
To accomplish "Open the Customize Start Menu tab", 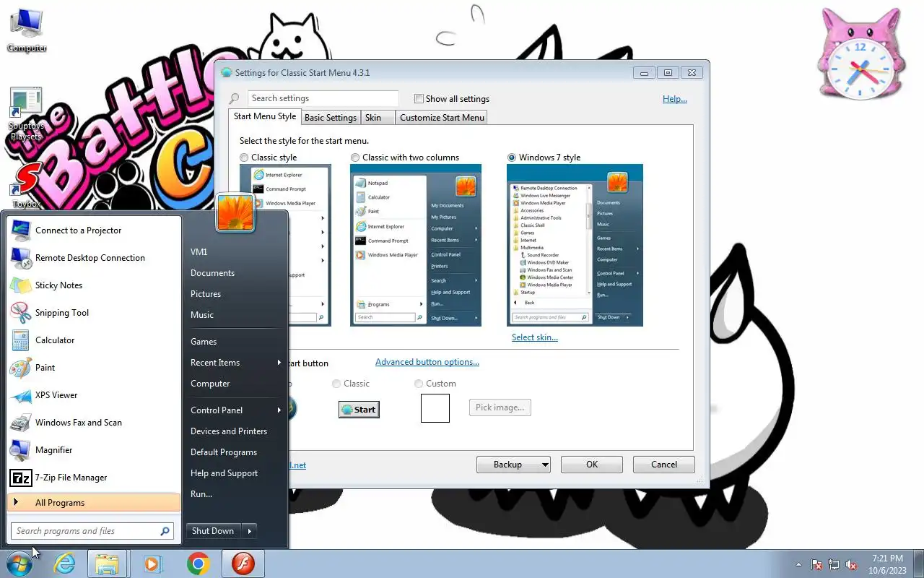I will pos(442,118).
